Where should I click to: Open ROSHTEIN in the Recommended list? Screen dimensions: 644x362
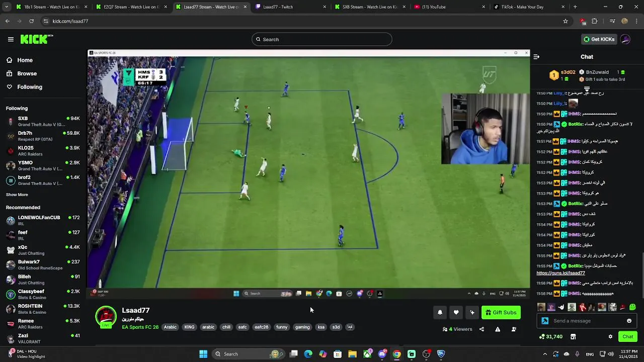pyautogui.click(x=43, y=309)
